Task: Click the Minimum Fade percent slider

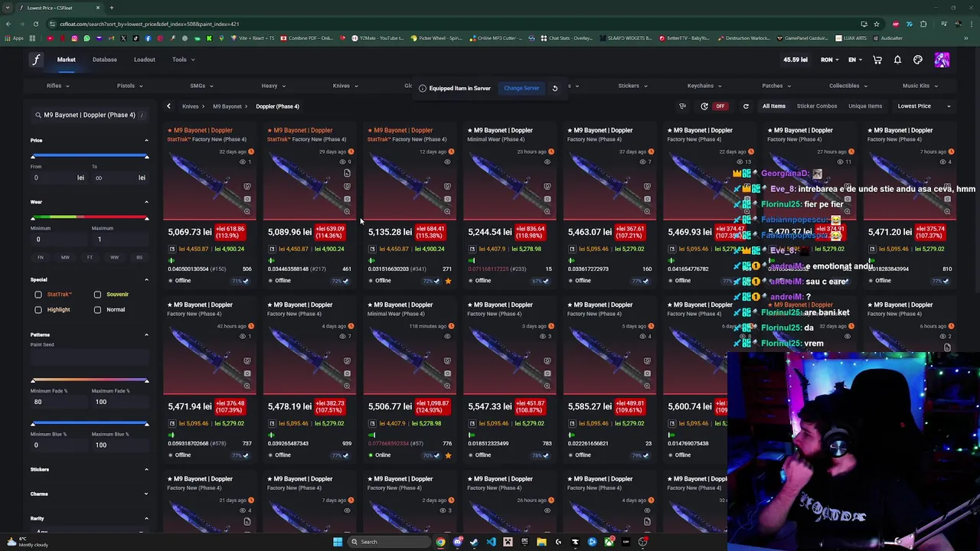Action: [x=90, y=380]
